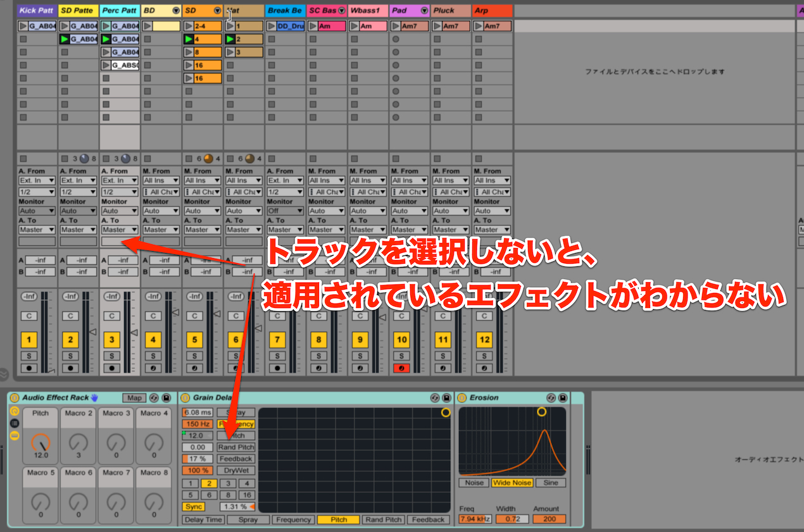Click the Erosion frequency display yellow circle
The height and width of the screenshot is (532, 804).
point(541,412)
